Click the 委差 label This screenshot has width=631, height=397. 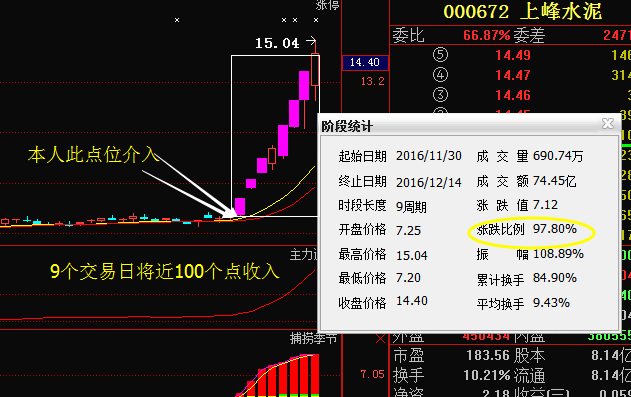coord(529,36)
